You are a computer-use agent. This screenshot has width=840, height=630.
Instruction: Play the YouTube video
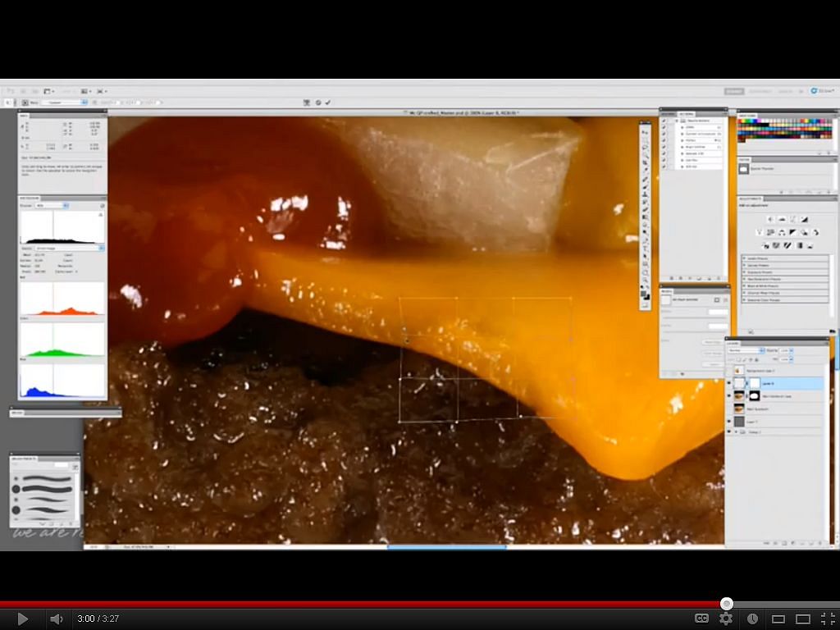pos(22,619)
